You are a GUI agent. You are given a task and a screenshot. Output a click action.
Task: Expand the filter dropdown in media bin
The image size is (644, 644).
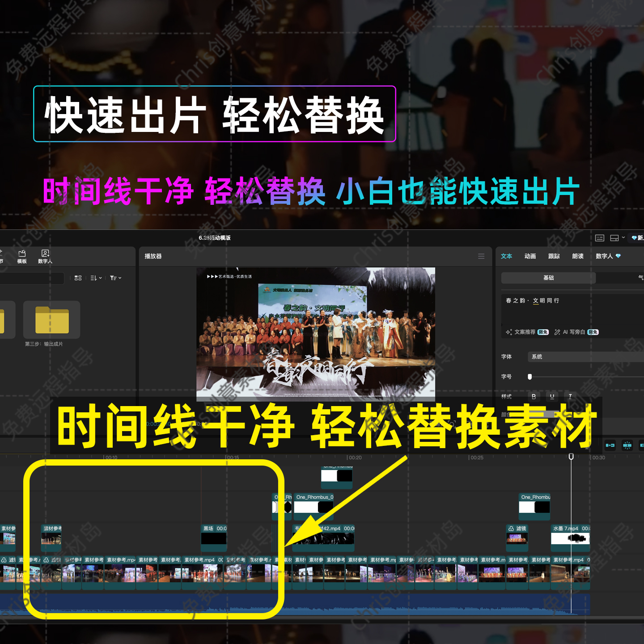tap(116, 278)
